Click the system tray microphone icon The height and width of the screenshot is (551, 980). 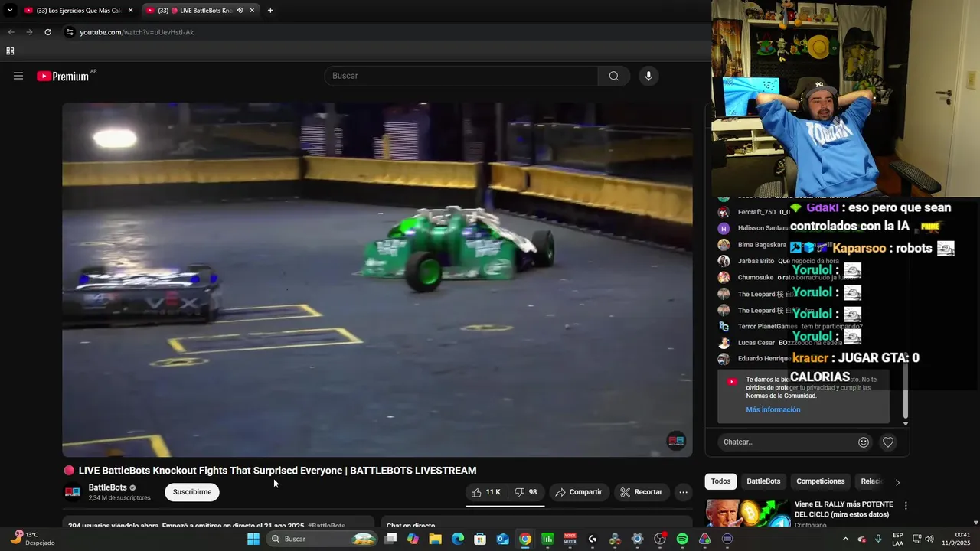click(x=878, y=539)
